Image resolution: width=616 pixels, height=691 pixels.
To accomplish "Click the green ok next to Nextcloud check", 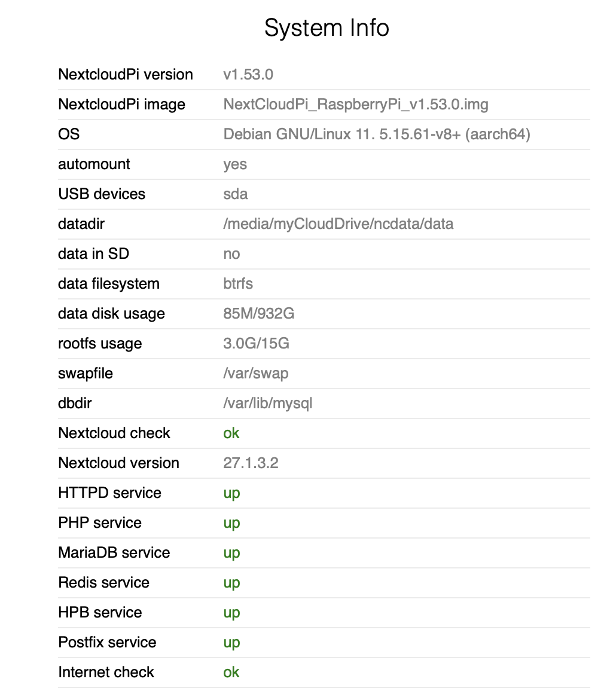I will point(231,433).
